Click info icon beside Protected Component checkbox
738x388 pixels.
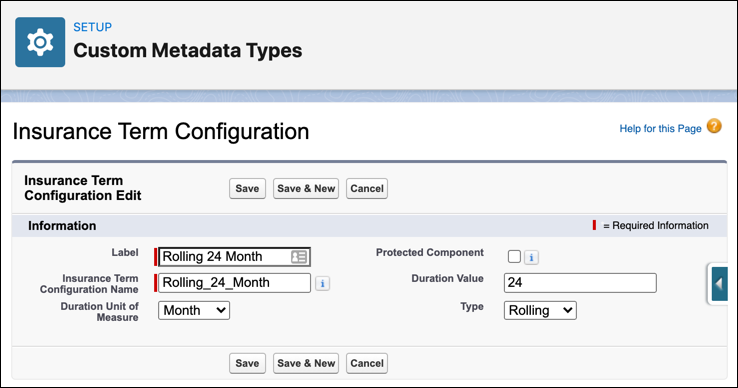pos(531,258)
